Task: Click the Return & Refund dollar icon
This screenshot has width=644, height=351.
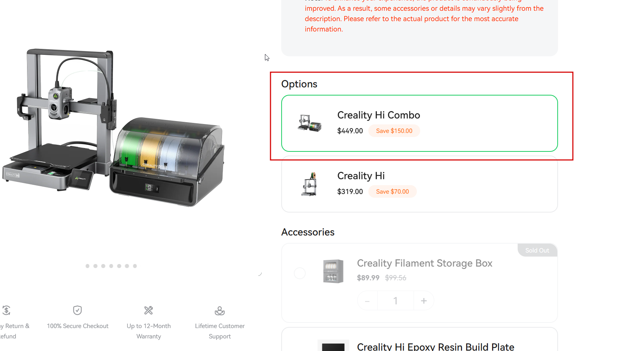Action: (6, 310)
